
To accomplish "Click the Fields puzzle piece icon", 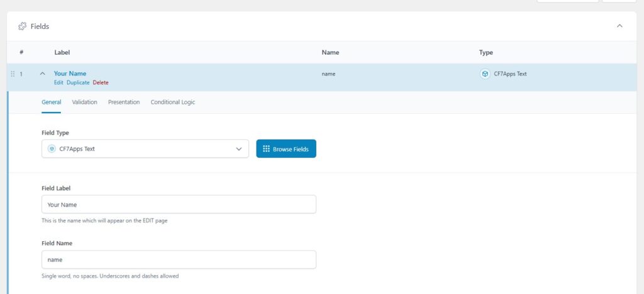I will (23, 26).
